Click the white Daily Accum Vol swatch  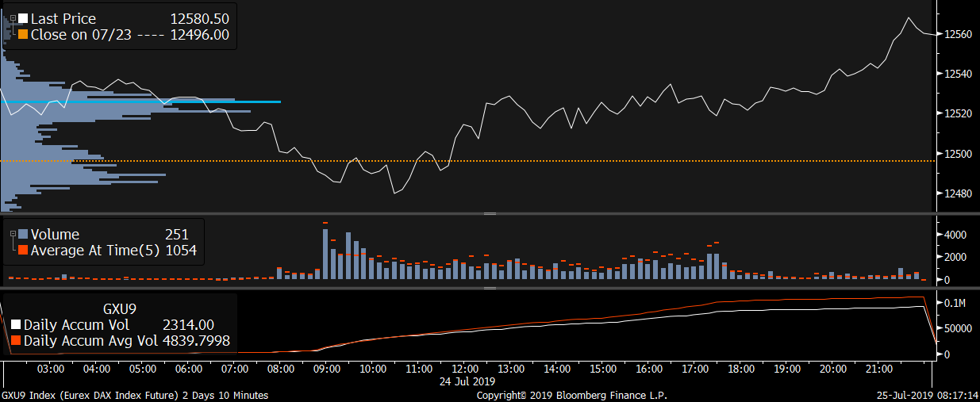tap(16, 324)
